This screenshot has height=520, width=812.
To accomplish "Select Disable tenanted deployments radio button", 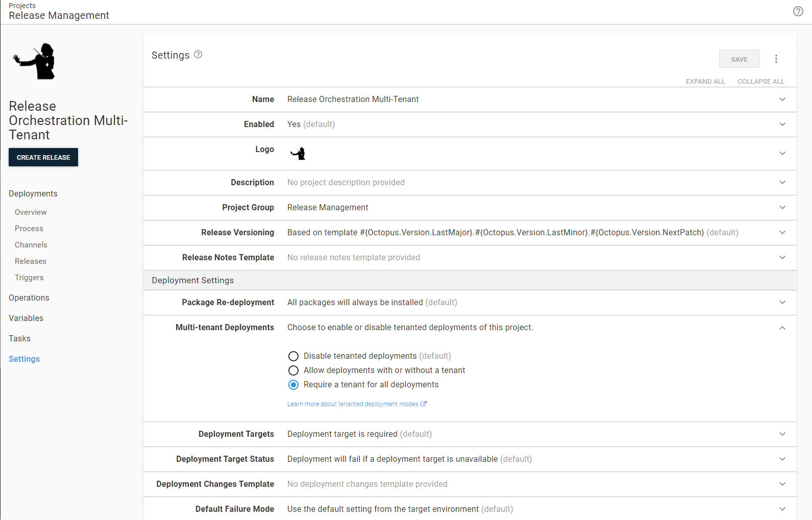I will (x=293, y=356).
